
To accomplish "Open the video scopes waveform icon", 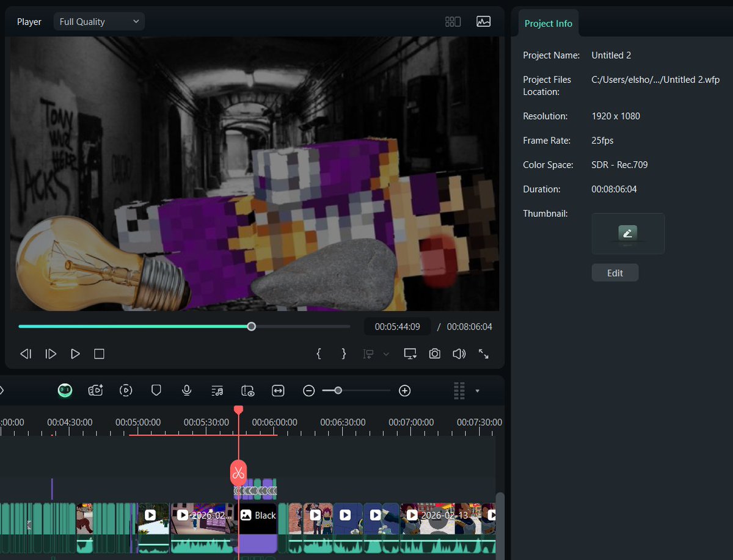I will (483, 21).
